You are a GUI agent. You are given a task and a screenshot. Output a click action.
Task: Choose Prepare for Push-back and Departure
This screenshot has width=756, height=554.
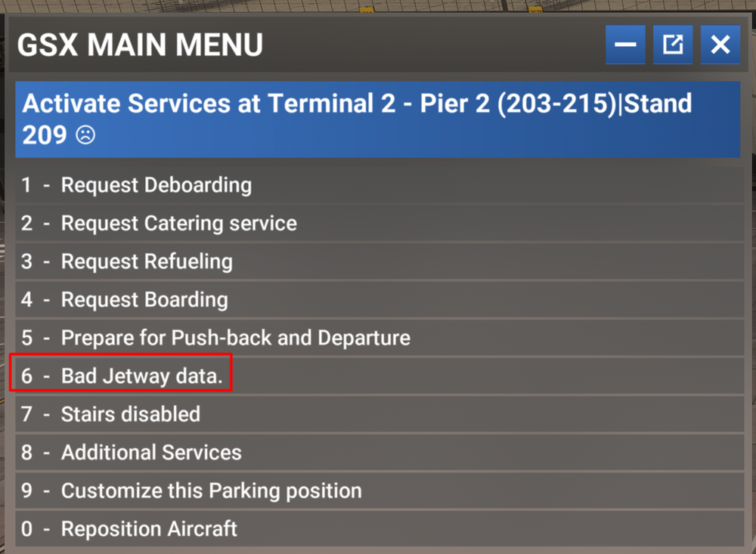(235, 338)
